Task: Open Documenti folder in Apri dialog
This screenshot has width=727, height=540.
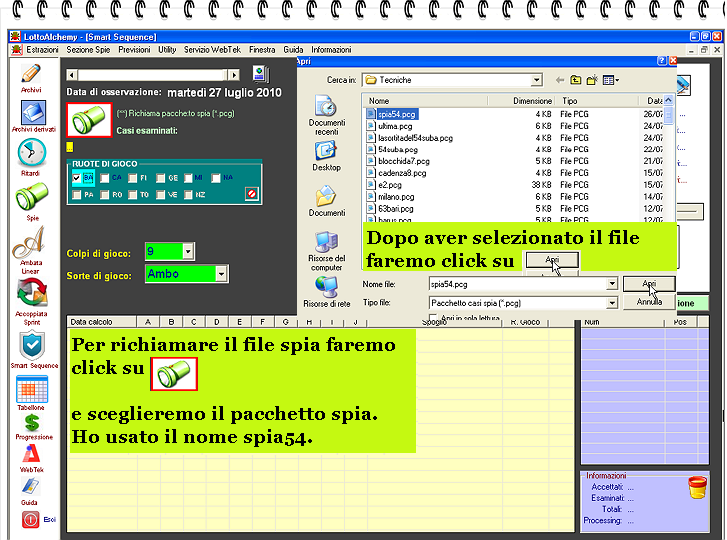Action: (326, 201)
